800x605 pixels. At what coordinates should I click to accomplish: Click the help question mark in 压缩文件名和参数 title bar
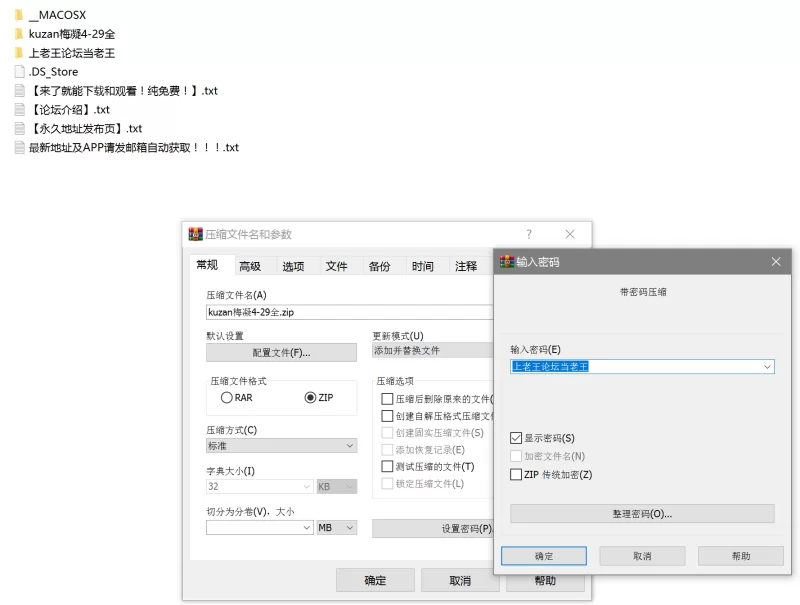click(x=529, y=234)
